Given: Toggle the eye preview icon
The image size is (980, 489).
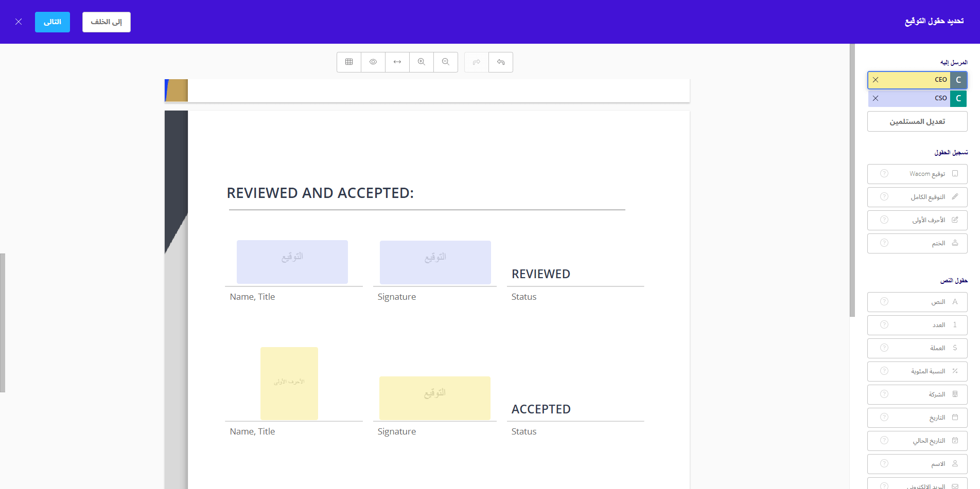Looking at the screenshot, I should (373, 62).
